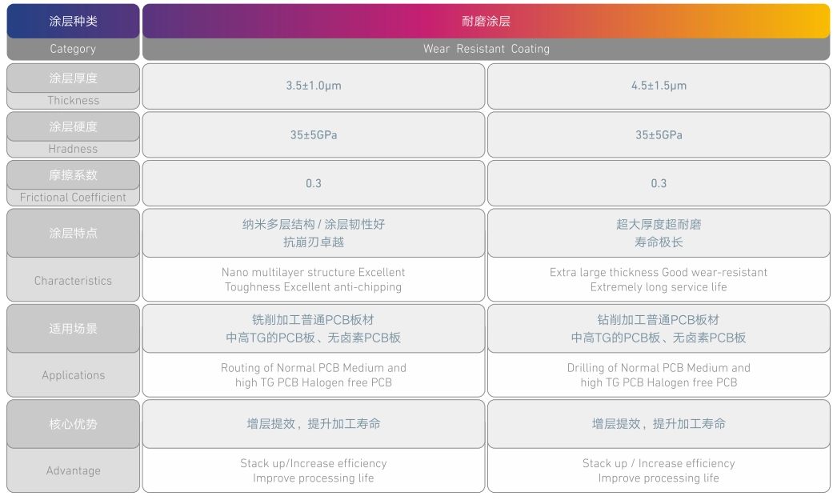Click the 涂层厚度 row label
Screen dimensions: 837x504
[x=73, y=78]
